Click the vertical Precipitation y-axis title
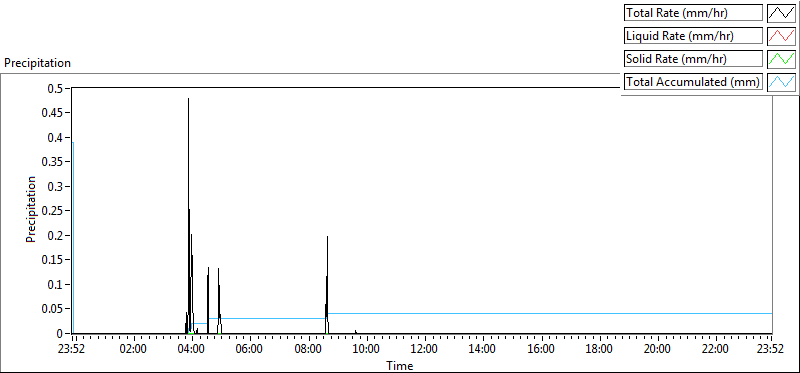 (x=31, y=209)
